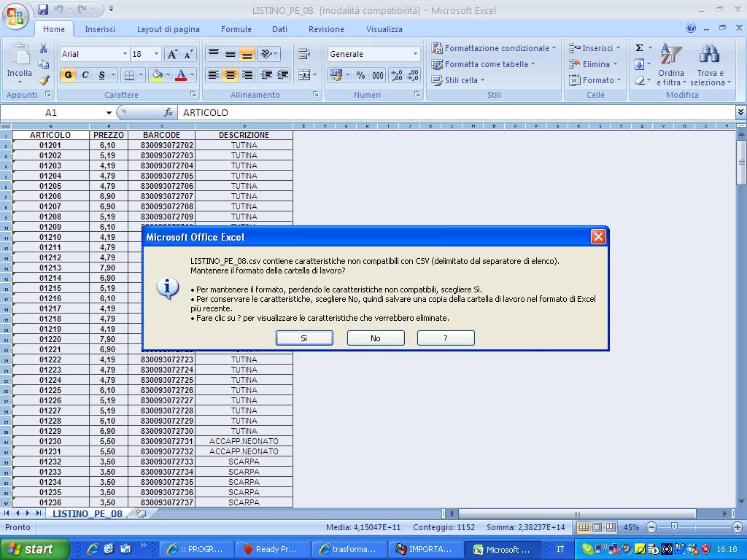Apply thousands separator 000 style
The image size is (747, 560).
coord(378,75)
